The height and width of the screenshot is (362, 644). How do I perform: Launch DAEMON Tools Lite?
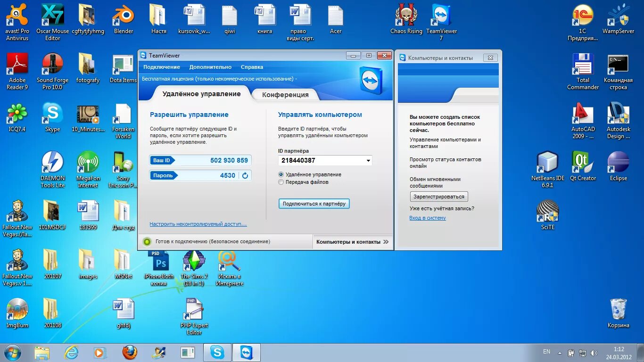point(52,170)
